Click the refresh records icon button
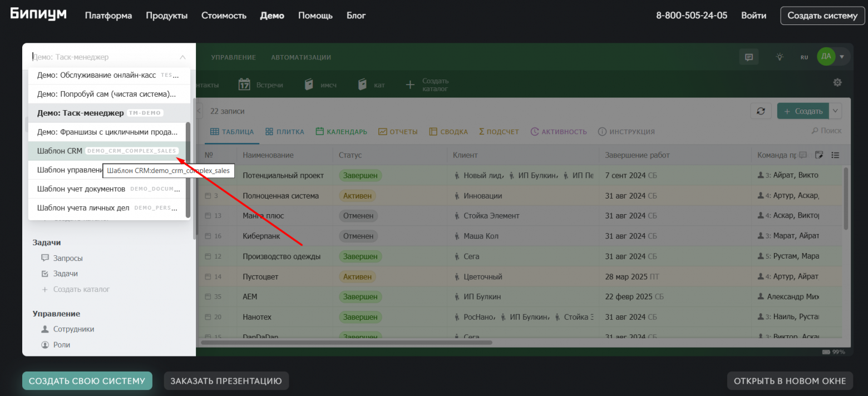This screenshot has width=868, height=396. point(761,111)
